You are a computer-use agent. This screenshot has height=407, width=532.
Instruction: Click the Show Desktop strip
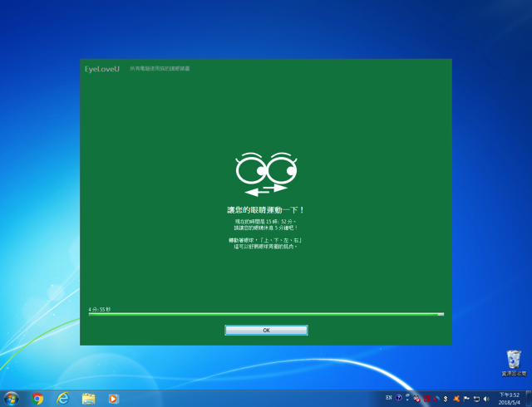click(529, 399)
